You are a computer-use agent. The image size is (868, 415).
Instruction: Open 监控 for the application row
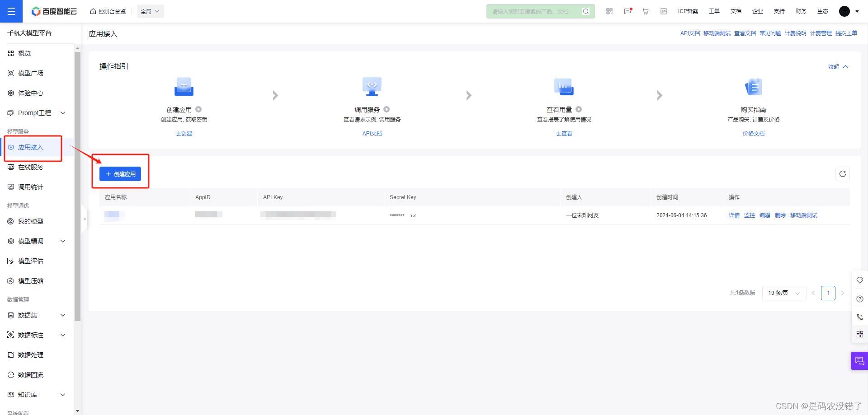tap(750, 215)
